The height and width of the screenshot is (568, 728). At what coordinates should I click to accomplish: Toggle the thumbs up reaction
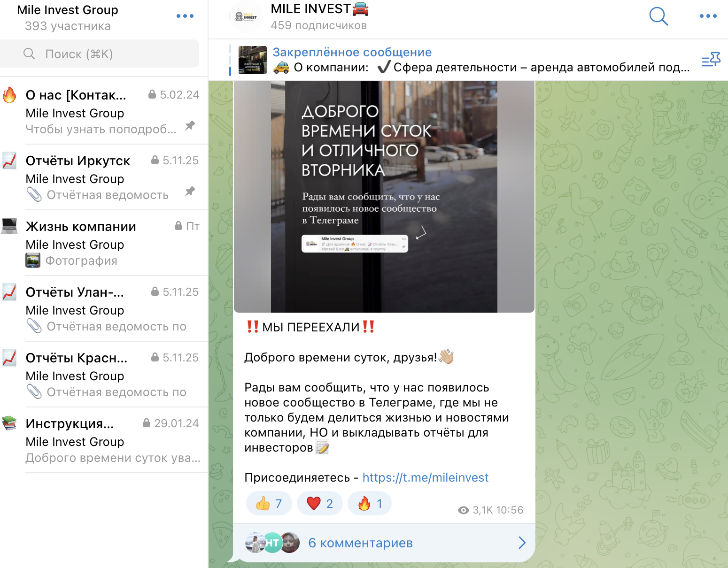click(x=269, y=504)
